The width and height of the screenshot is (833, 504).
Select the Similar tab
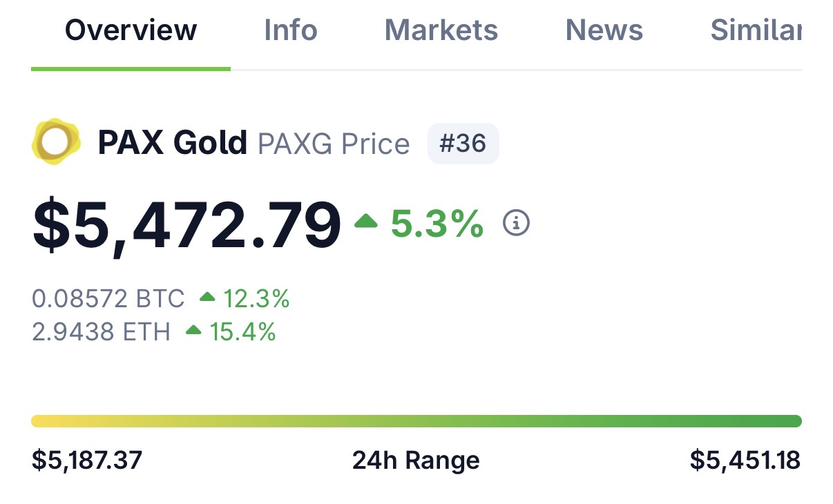point(756,30)
